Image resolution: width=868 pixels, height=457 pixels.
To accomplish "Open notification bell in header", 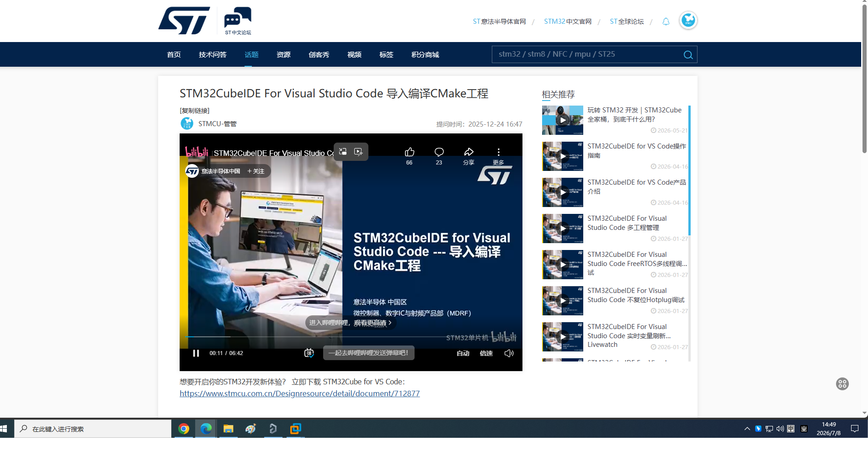I will pos(666,21).
